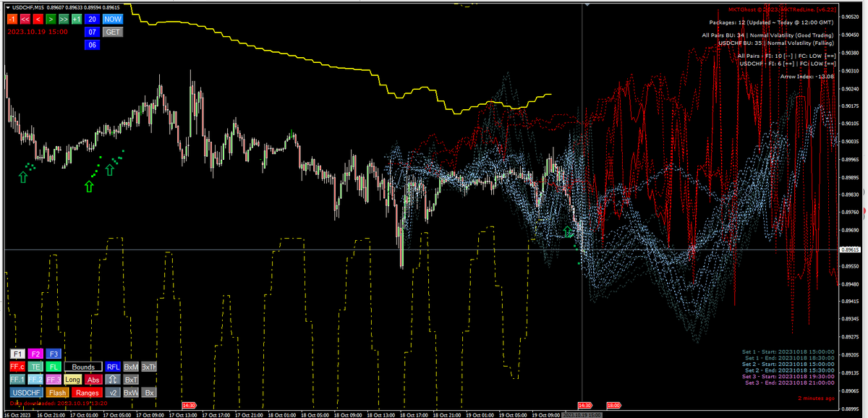Toggle the teal TE button
868x418 pixels.
35,367
